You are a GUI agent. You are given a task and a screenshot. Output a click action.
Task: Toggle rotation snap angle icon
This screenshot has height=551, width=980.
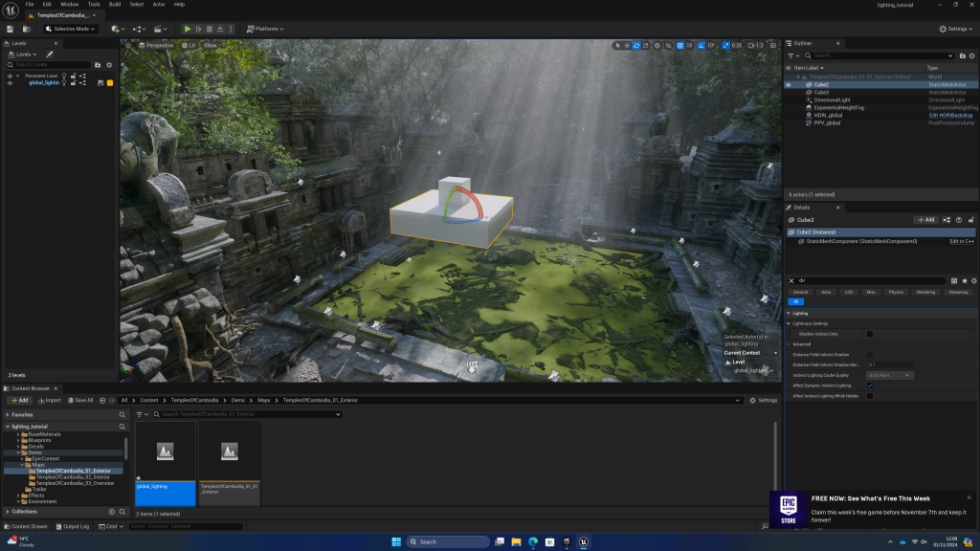(702, 46)
